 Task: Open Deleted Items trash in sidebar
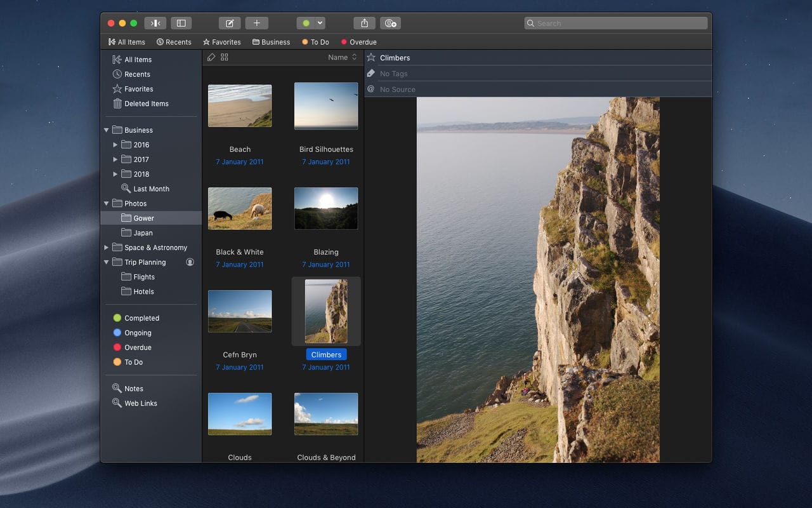146,104
